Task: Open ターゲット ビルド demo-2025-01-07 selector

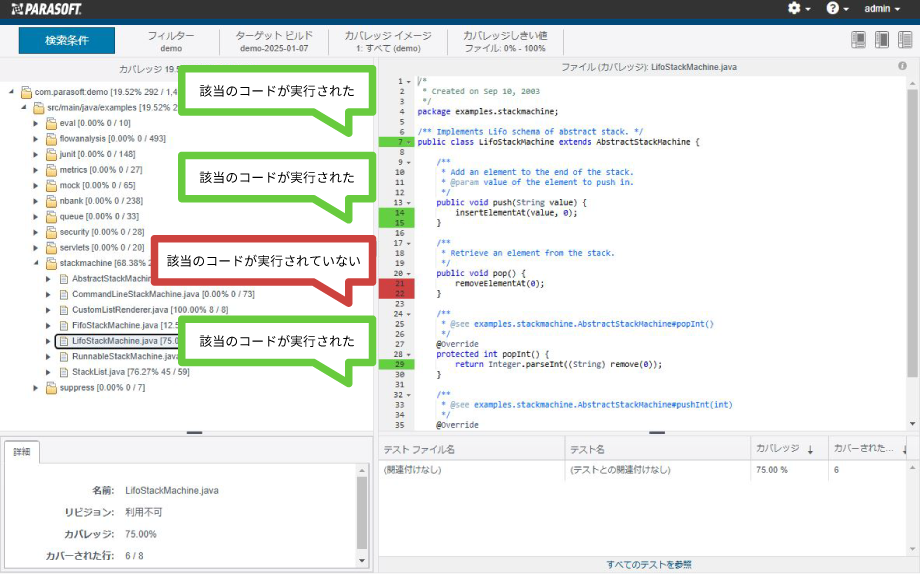Action: tap(274, 41)
